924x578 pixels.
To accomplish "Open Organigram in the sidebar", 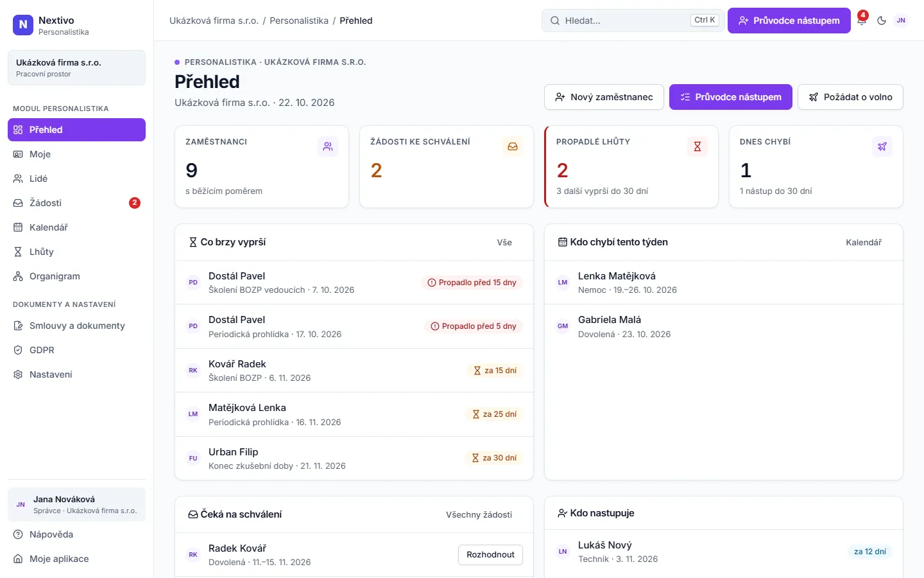I will click(76, 276).
